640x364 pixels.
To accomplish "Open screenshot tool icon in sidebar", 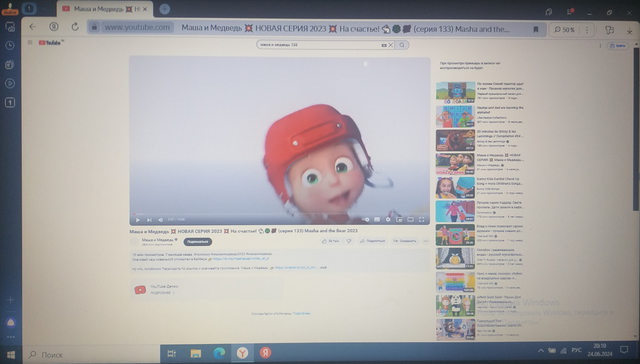I will [10, 27].
